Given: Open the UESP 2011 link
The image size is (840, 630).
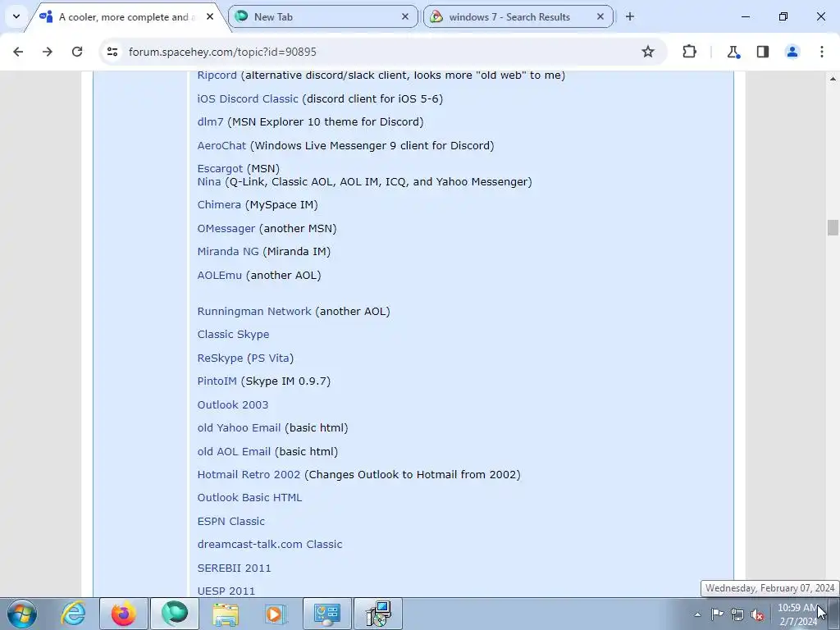Looking at the screenshot, I should tap(226, 591).
